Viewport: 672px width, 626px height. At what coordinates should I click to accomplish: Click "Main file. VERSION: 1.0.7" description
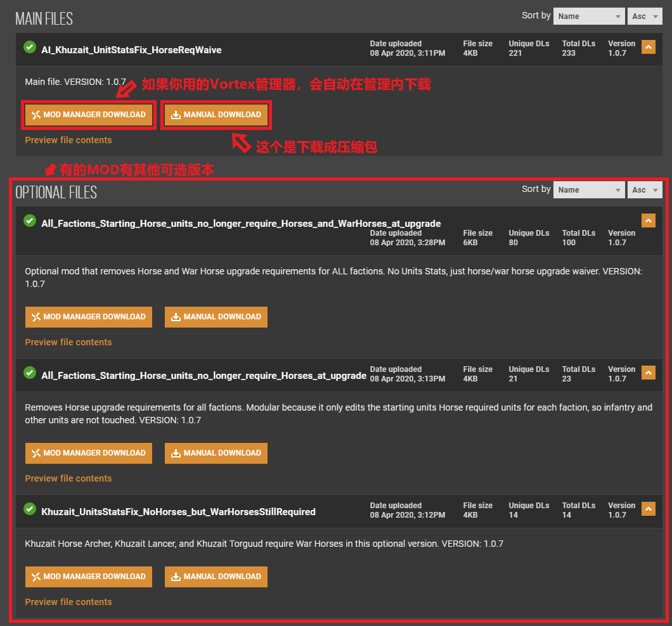tap(75, 82)
